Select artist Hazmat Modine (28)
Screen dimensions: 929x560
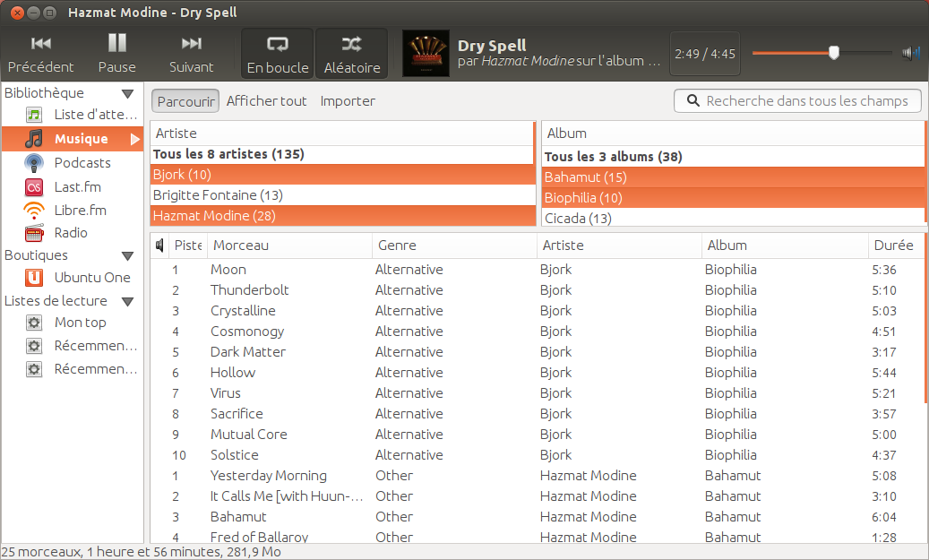click(x=342, y=216)
